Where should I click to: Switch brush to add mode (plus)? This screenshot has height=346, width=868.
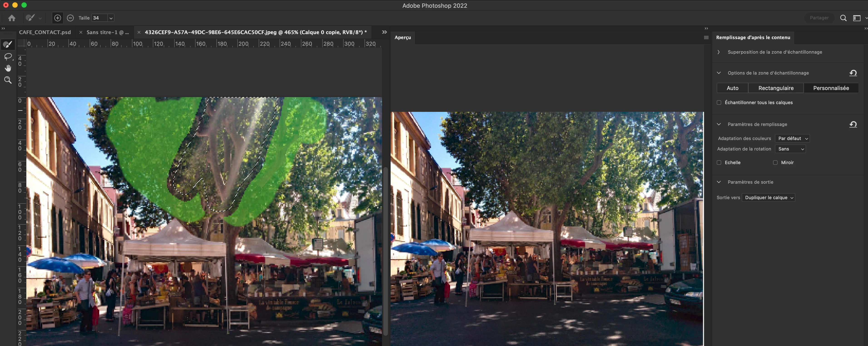click(x=58, y=18)
